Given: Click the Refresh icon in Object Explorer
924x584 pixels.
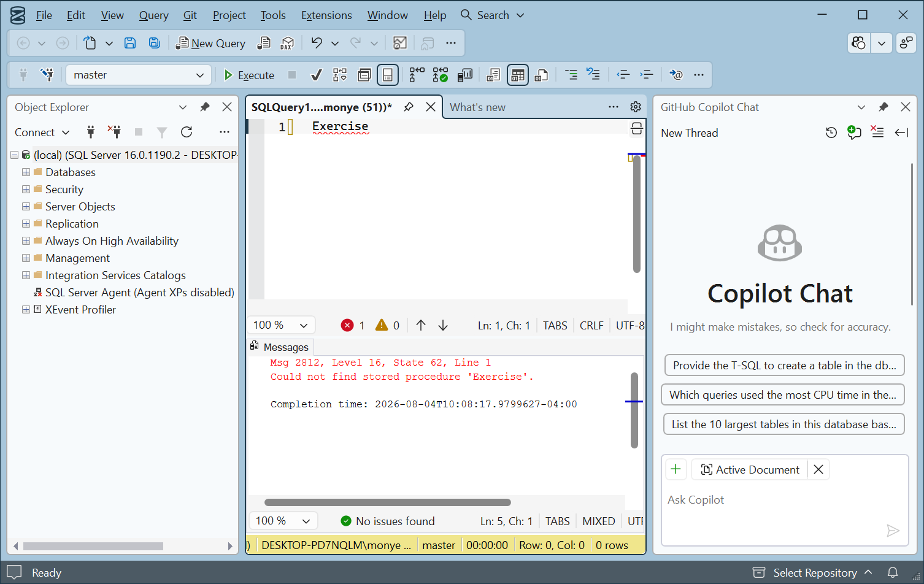Looking at the screenshot, I should pos(187,132).
